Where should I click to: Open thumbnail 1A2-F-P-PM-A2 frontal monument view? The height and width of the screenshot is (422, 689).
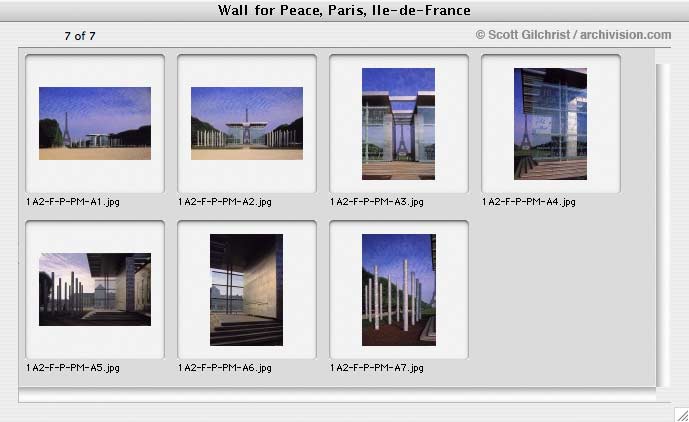pos(247,123)
